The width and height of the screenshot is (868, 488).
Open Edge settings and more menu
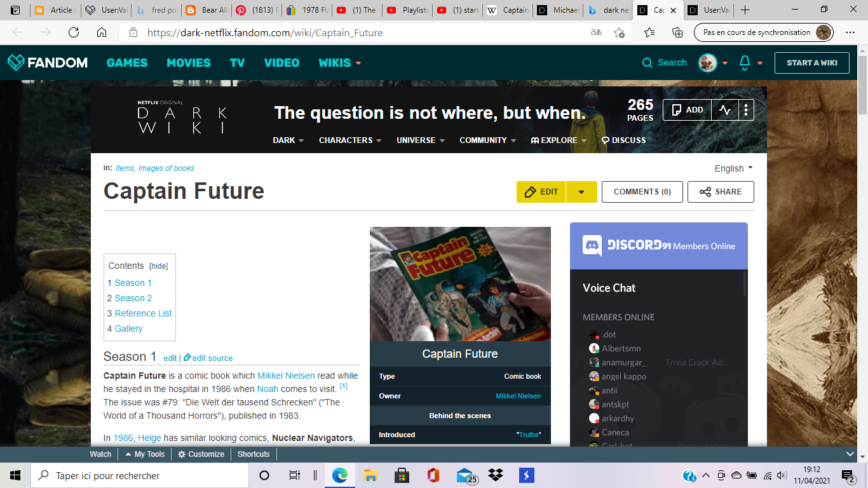click(x=851, y=32)
